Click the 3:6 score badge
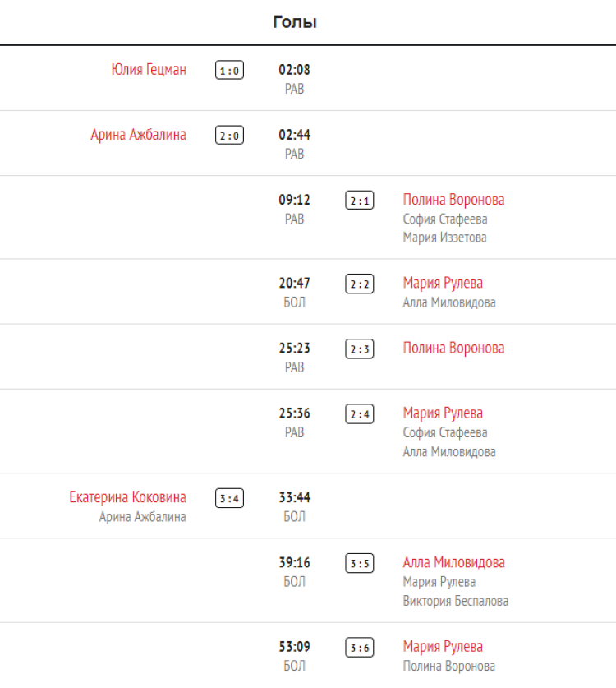The width and height of the screenshot is (616, 688). [x=359, y=648]
